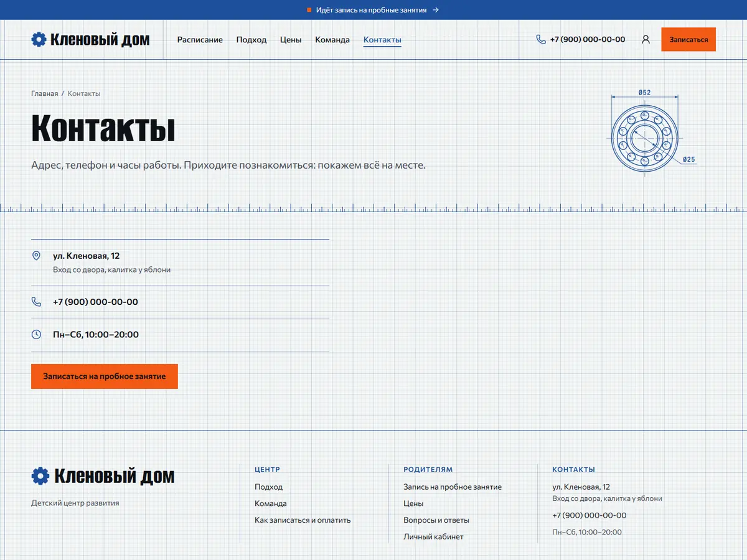Click the phone icon in contacts list
747x560 pixels.
(x=36, y=302)
